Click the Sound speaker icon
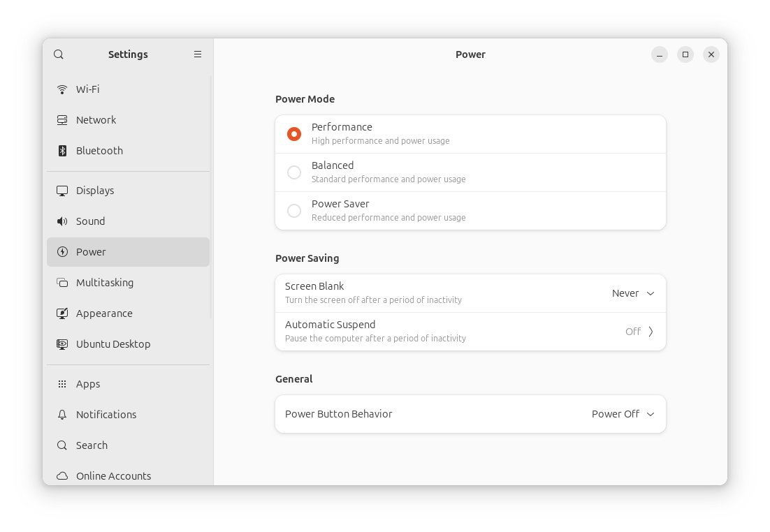 [62, 221]
